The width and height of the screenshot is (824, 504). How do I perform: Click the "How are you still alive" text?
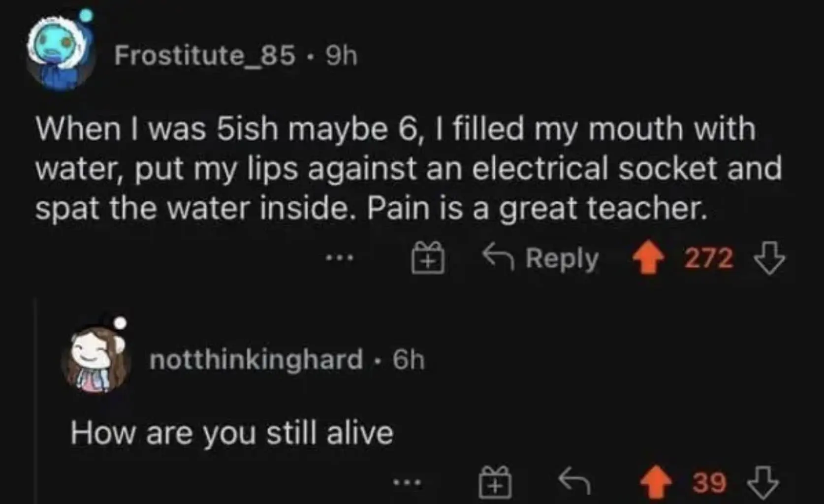pos(232,433)
